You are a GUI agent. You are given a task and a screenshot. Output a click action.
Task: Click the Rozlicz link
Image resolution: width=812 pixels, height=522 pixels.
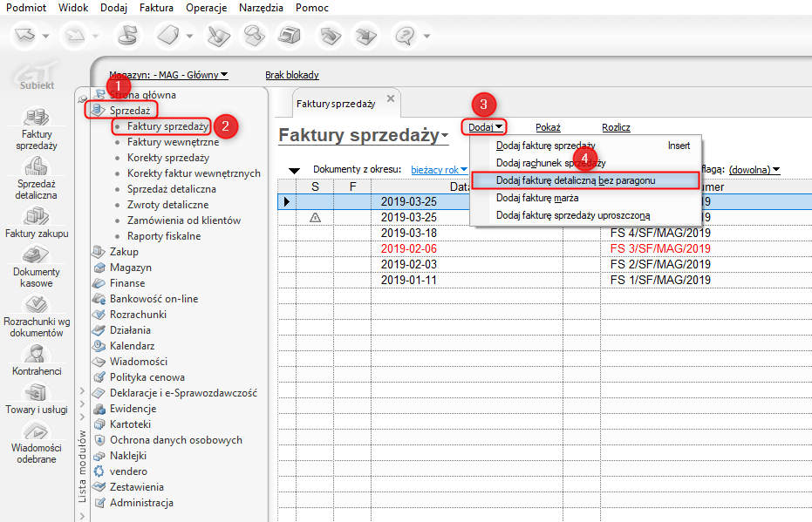616,127
